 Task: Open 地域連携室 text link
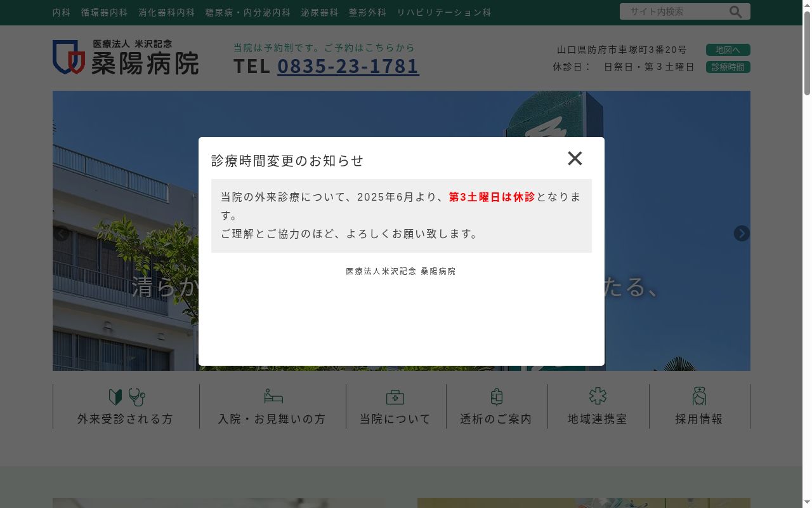[598, 419]
